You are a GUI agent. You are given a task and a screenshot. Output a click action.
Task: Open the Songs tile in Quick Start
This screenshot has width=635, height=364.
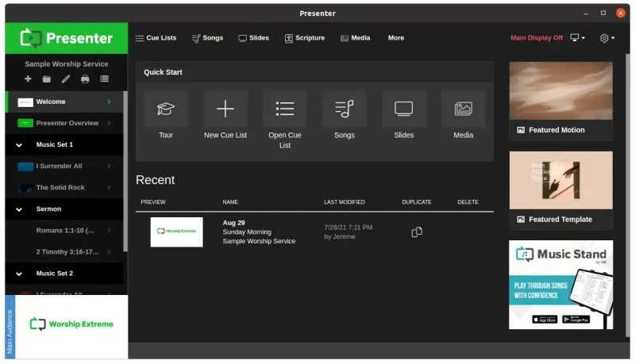tap(344, 116)
